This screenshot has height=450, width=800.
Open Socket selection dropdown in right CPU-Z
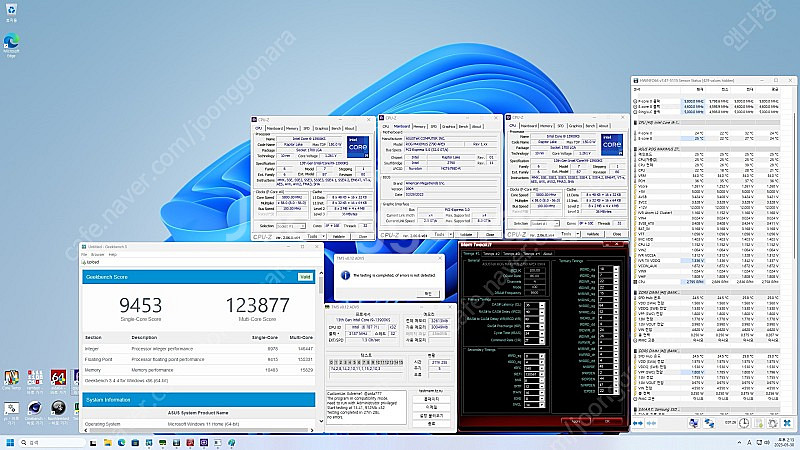coord(545,223)
